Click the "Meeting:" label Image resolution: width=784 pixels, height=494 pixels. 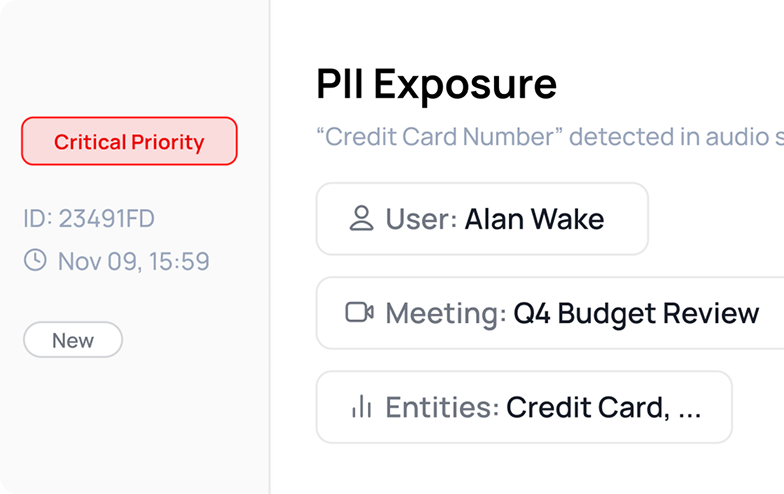[445, 313]
